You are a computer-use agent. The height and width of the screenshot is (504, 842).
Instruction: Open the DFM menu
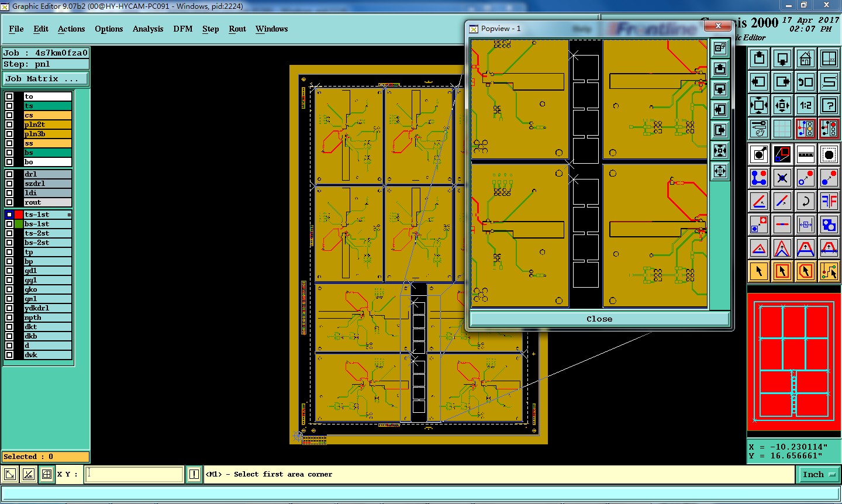(182, 29)
